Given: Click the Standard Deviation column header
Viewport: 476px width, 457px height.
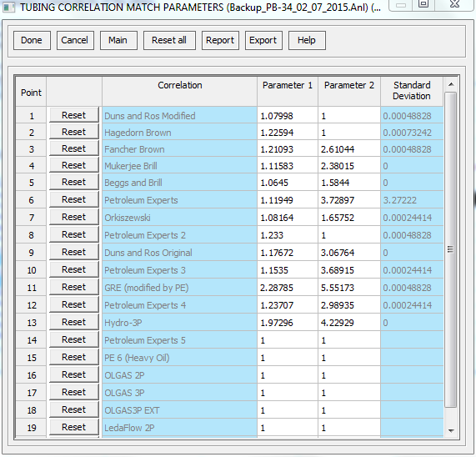Looking at the screenshot, I should pyautogui.click(x=412, y=91).
